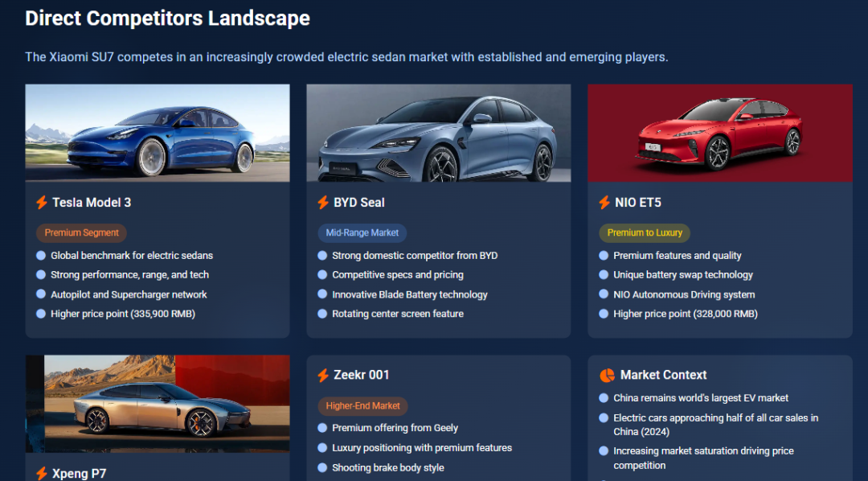The width and height of the screenshot is (868, 481).
Task: Click 'Unique battery swap technology'
Action: 683,275
